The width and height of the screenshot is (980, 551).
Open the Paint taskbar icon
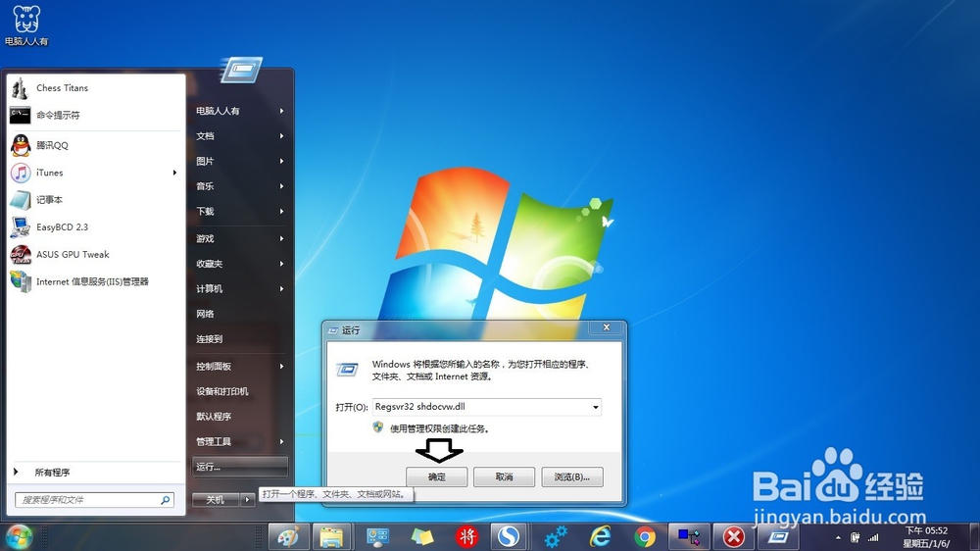pyautogui.click(x=288, y=537)
